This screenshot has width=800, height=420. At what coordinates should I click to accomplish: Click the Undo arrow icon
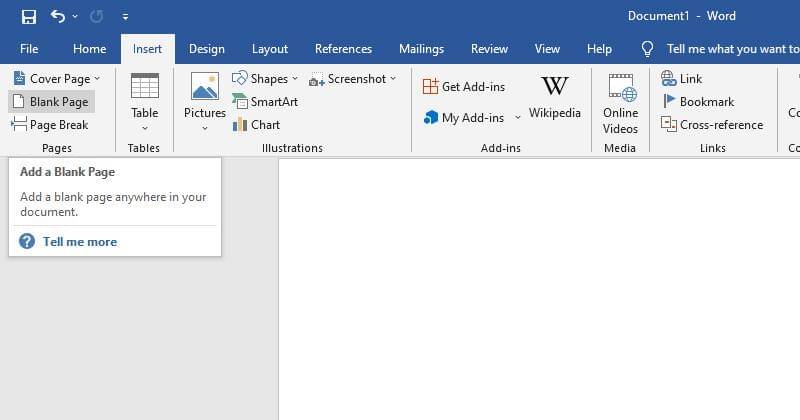pos(58,16)
